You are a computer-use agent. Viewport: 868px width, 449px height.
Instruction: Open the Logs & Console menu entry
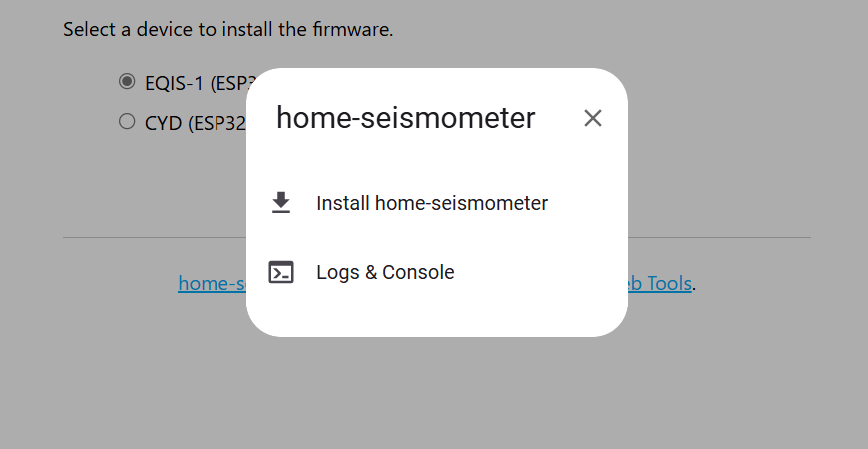pos(385,272)
